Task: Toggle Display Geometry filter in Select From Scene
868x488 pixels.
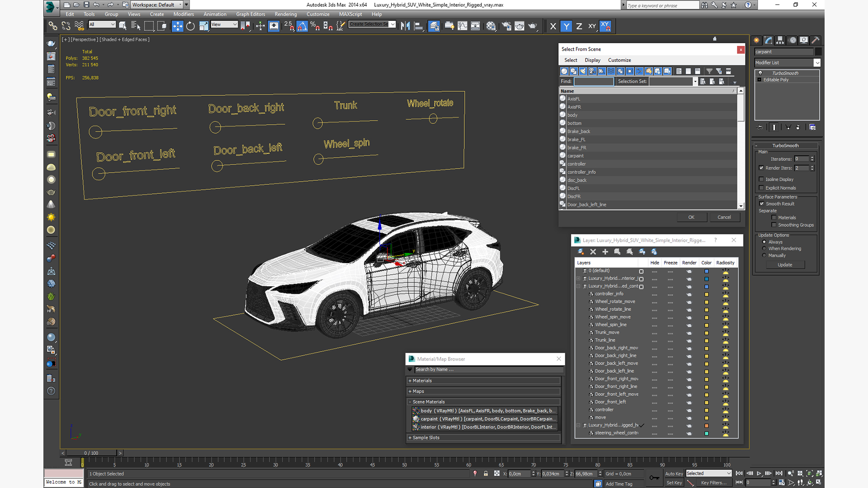Action: tap(564, 71)
